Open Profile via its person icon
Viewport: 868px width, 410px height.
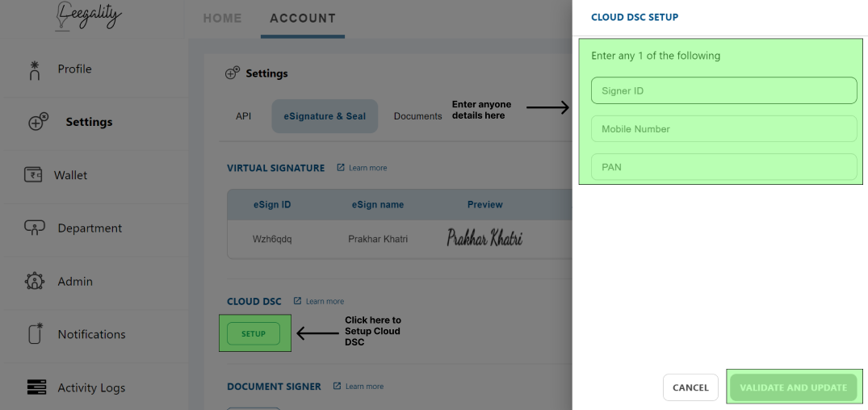point(35,70)
